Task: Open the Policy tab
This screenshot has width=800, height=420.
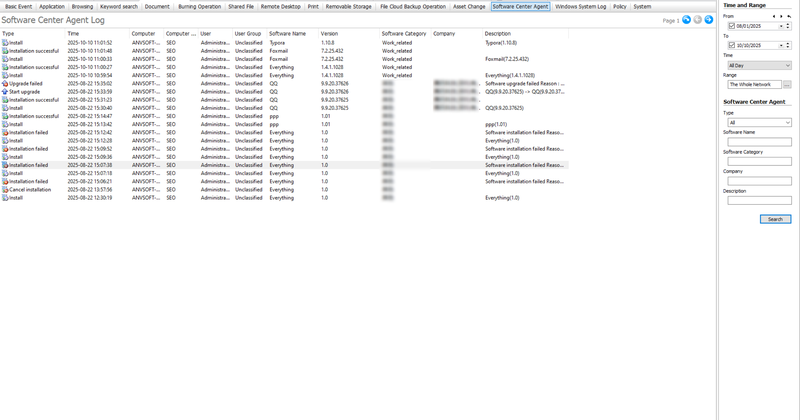Action: coord(619,7)
